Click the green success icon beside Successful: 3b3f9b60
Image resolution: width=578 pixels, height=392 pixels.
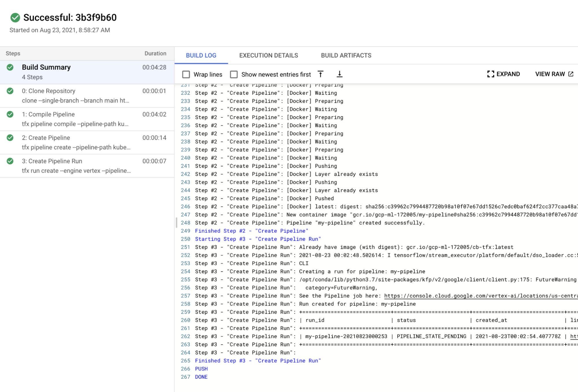pyautogui.click(x=15, y=18)
